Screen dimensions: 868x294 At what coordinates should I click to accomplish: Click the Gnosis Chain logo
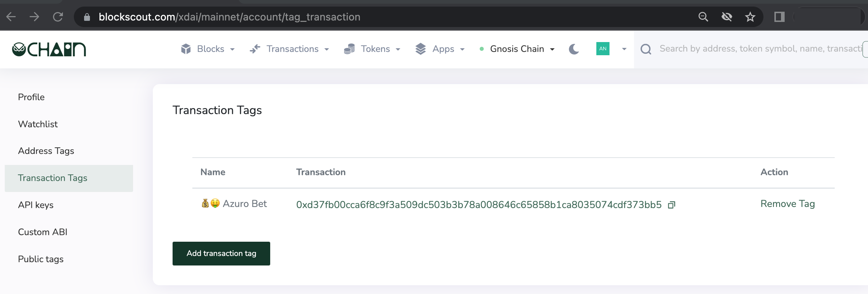point(49,49)
